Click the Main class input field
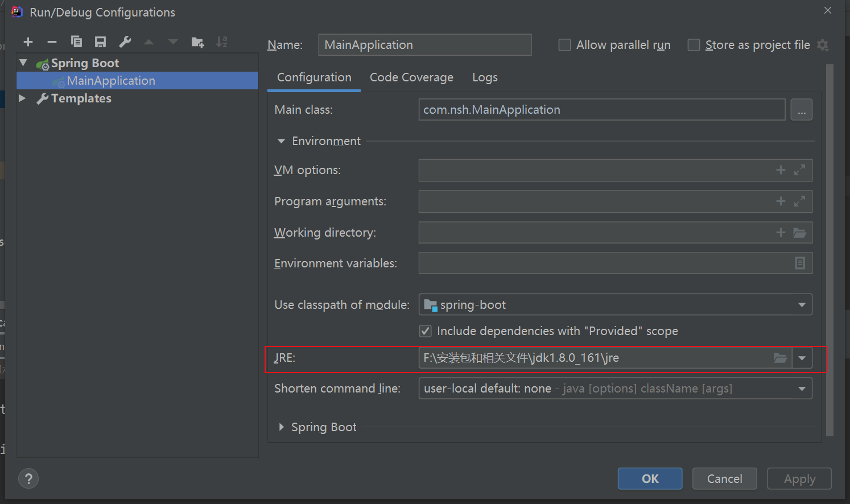This screenshot has height=504, width=850. point(601,110)
